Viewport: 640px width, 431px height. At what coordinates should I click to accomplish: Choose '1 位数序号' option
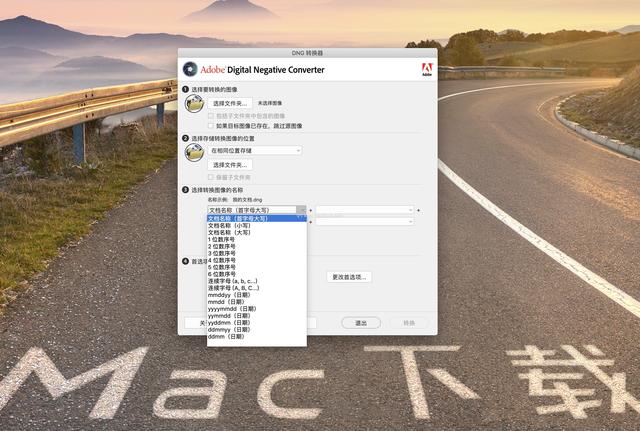pyautogui.click(x=257, y=239)
